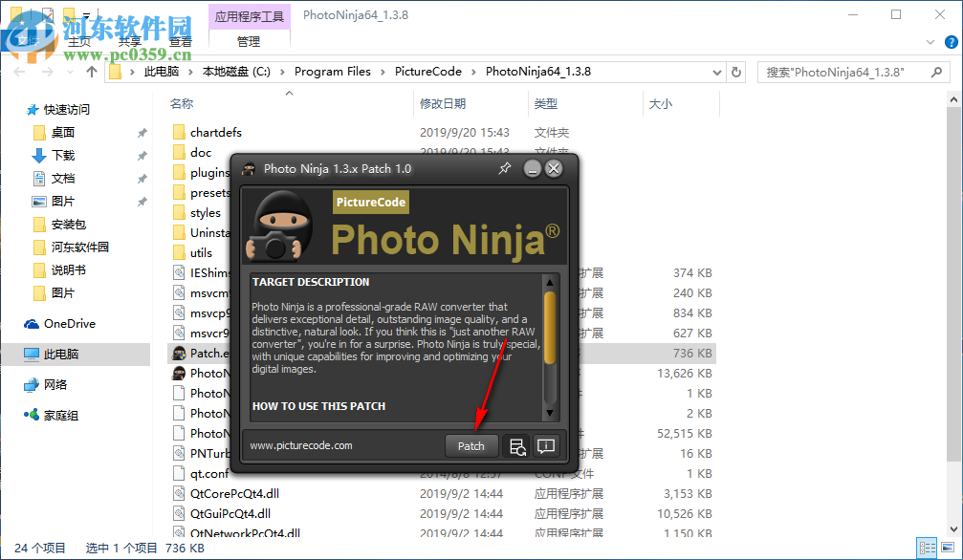
Task: Click the Patch dialog's pin icon
Action: [x=505, y=168]
